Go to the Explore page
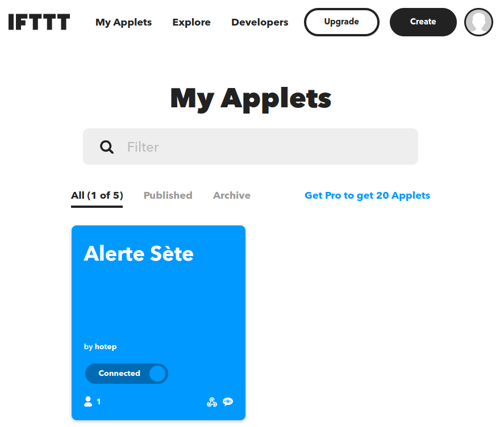The width and height of the screenshot is (504, 427). point(191,23)
